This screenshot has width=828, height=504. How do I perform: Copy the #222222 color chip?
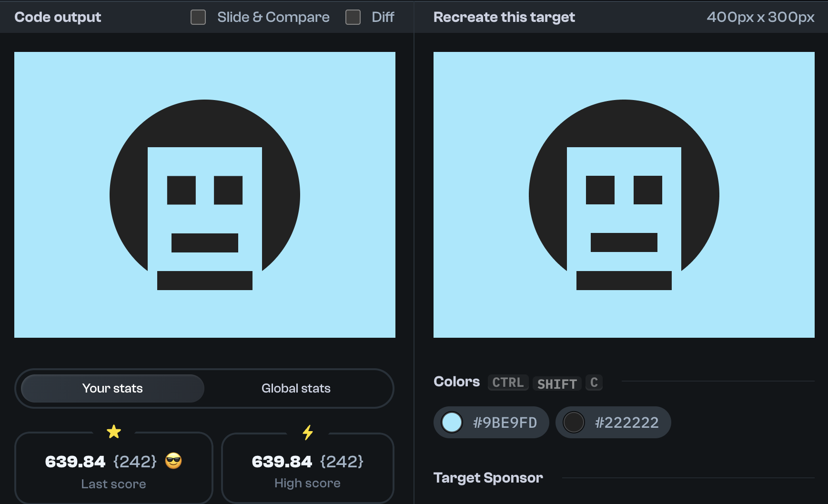click(x=613, y=422)
